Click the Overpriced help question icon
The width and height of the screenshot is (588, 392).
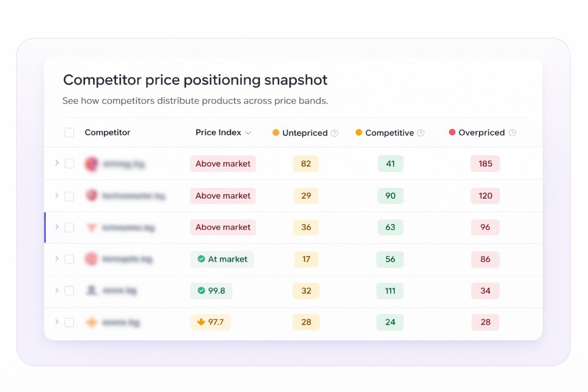click(x=512, y=133)
